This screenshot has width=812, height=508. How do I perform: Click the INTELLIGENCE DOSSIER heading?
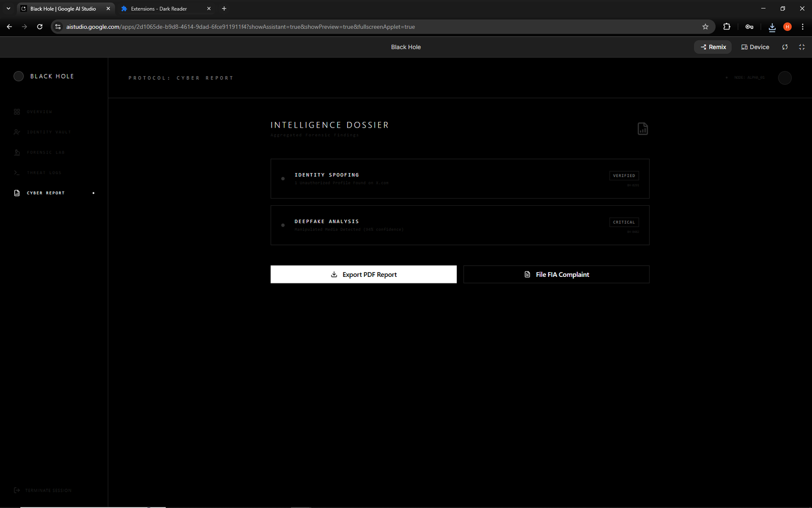coord(330,125)
